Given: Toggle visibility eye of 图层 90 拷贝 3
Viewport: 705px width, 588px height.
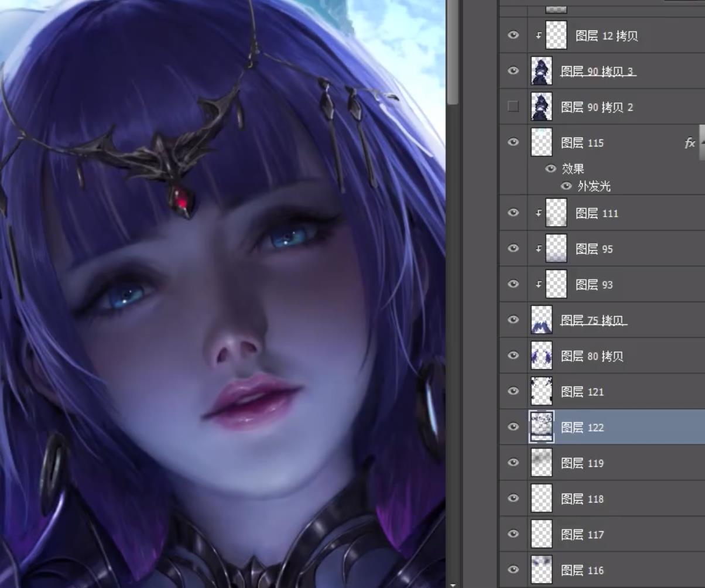Looking at the screenshot, I should click(x=513, y=71).
